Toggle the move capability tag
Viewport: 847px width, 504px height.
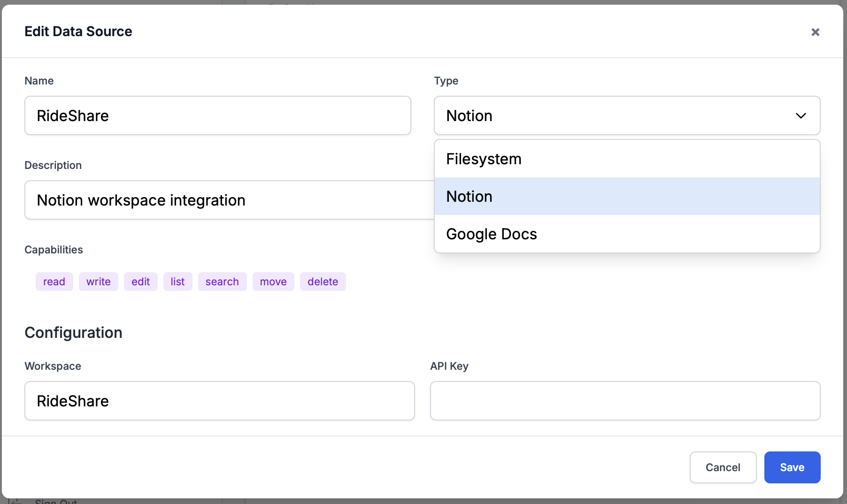273,282
